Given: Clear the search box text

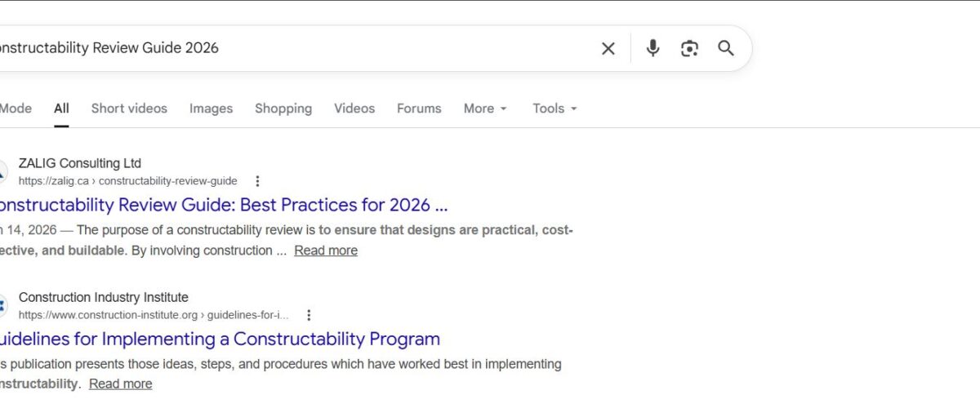Looking at the screenshot, I should [608, 48].
